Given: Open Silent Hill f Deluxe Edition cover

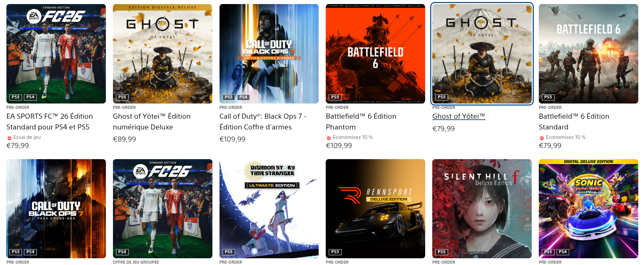Looking at the screenshot, I should tap(482, 209).
